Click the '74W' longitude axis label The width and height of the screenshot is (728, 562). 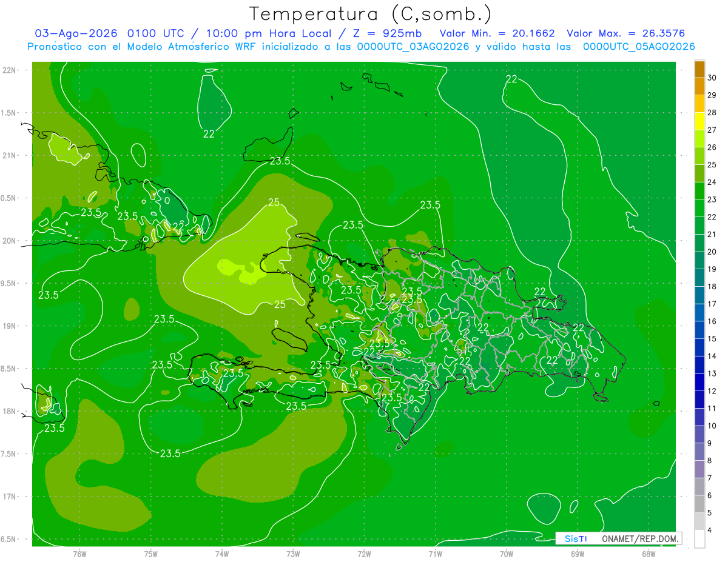point(222,554)
